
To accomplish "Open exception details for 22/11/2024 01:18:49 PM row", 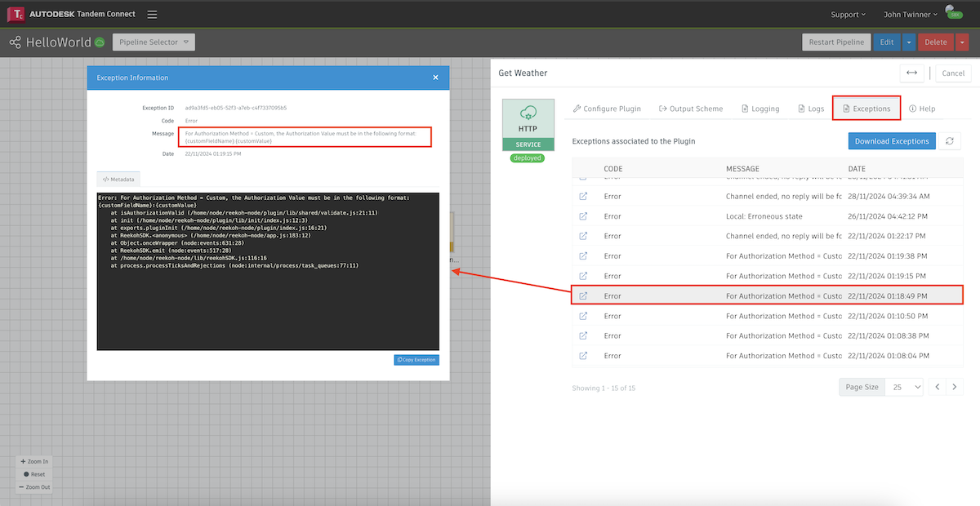I will tap(583, 296).
